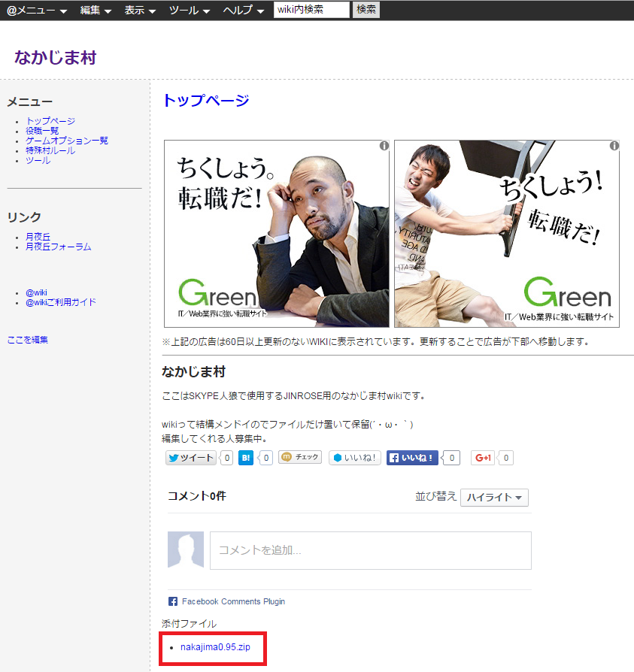Viewport: 634px width, 672px height.
Task: Click the light-blue いいね! button
Action: (x=354, y=458)
